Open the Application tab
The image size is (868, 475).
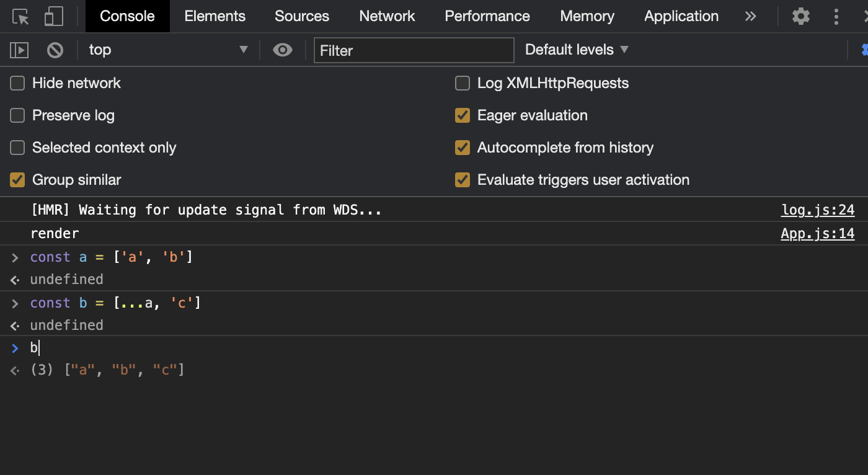pyautogui.click(x=681, y=16)
